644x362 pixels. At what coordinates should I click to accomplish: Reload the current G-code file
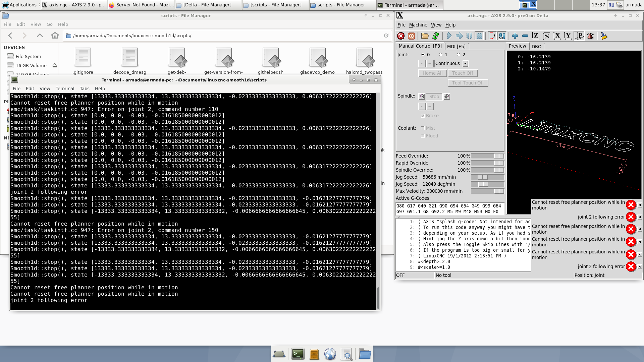pyautogui.click(x=436, y=36)
